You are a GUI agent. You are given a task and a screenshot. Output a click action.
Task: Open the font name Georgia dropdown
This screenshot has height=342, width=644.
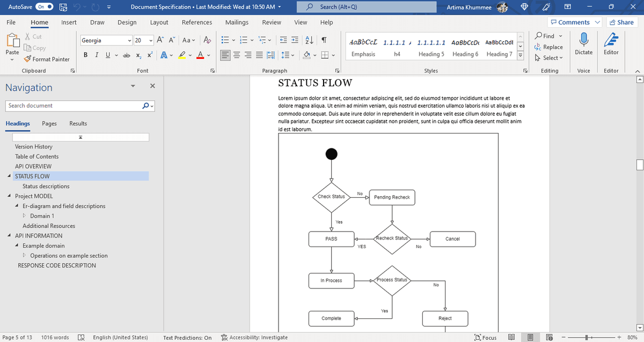130,41
